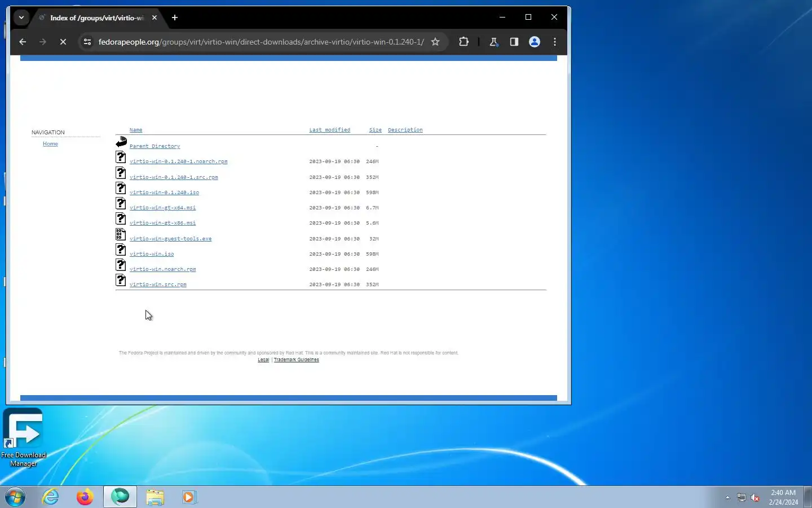This screenshot has height=508, width=812.
Task: Open the Legal footer link
Action: click(x=263, y=360)
